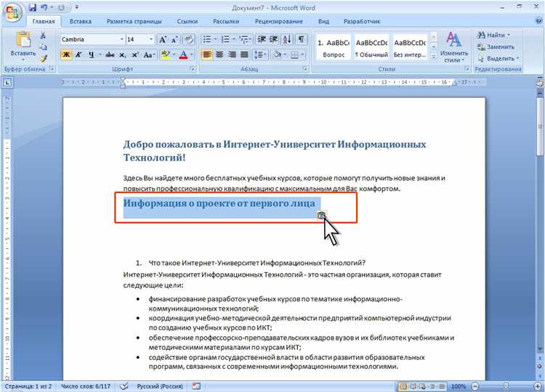Switch to Вид tab

[323, 21]
